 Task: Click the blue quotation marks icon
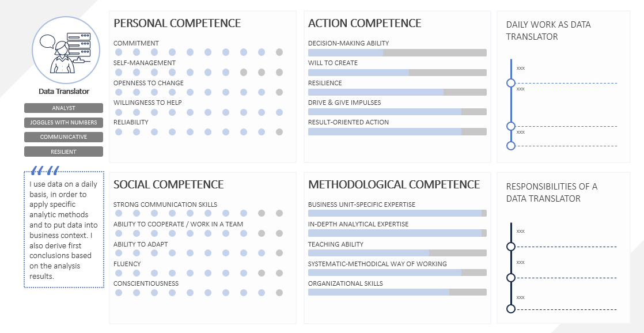[45, 170]
